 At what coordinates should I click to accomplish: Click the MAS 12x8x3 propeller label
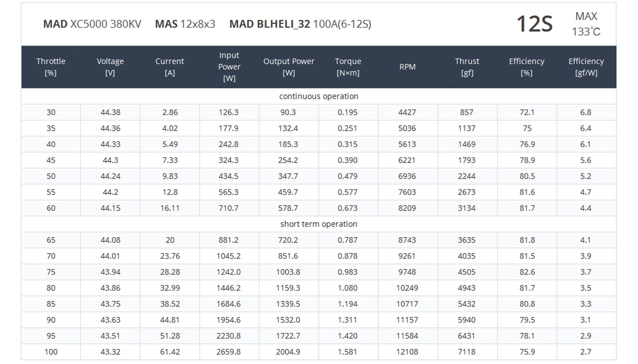(x=185, y=24)
